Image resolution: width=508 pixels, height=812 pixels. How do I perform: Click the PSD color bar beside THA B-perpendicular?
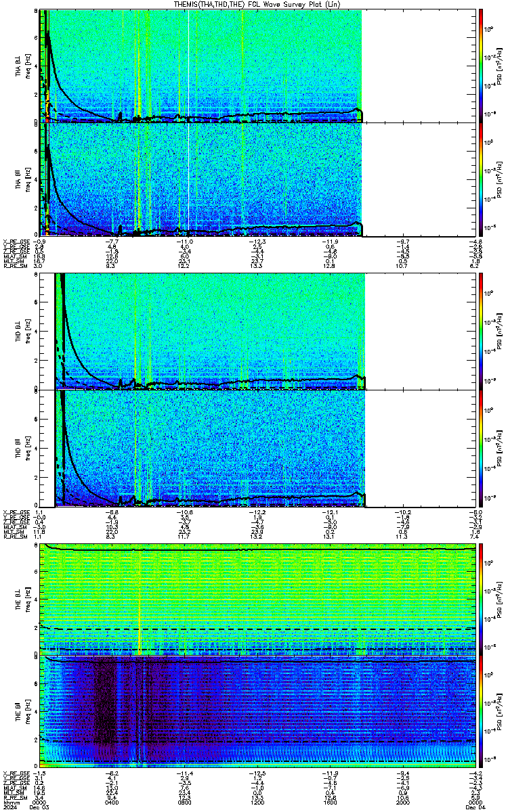(481, 66)
